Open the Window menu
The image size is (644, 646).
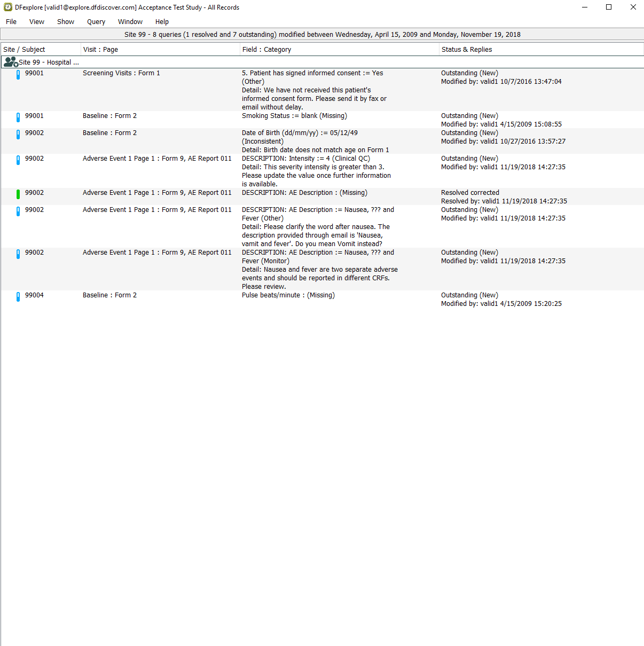(x=130, y=22)
